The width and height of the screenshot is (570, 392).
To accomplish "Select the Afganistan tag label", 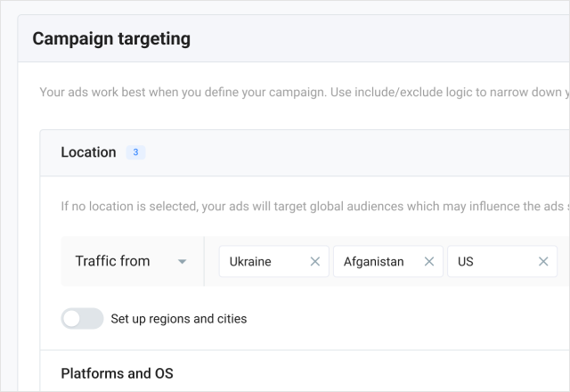I will pos(373,262).
